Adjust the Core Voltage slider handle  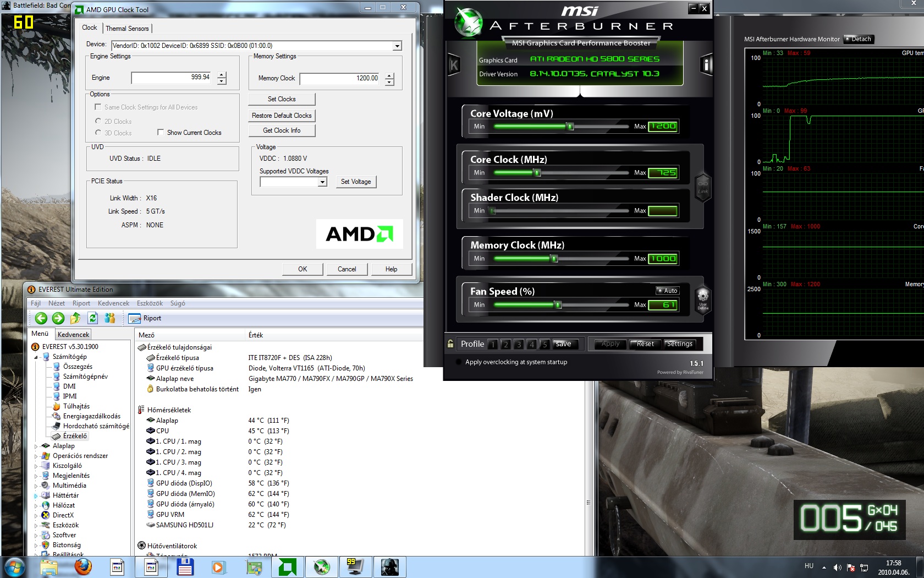[570, 127]
